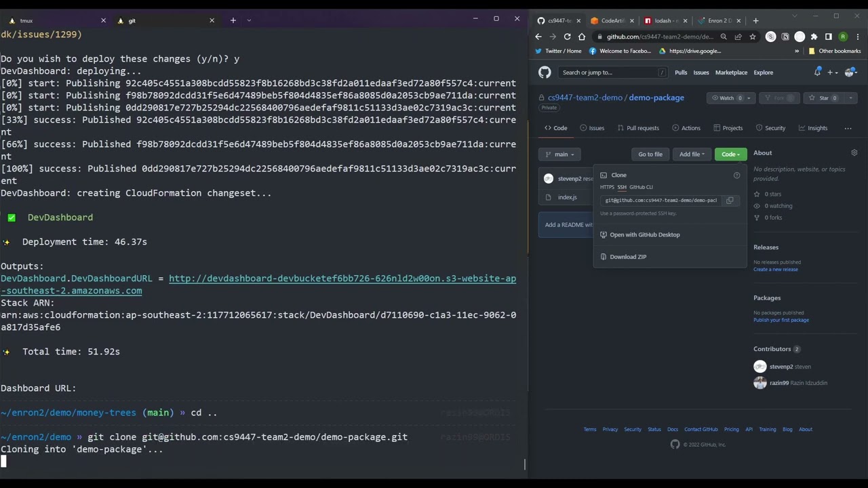868x488 pixels.
Task: Click Create a new release link
Action: click(775, 269)
